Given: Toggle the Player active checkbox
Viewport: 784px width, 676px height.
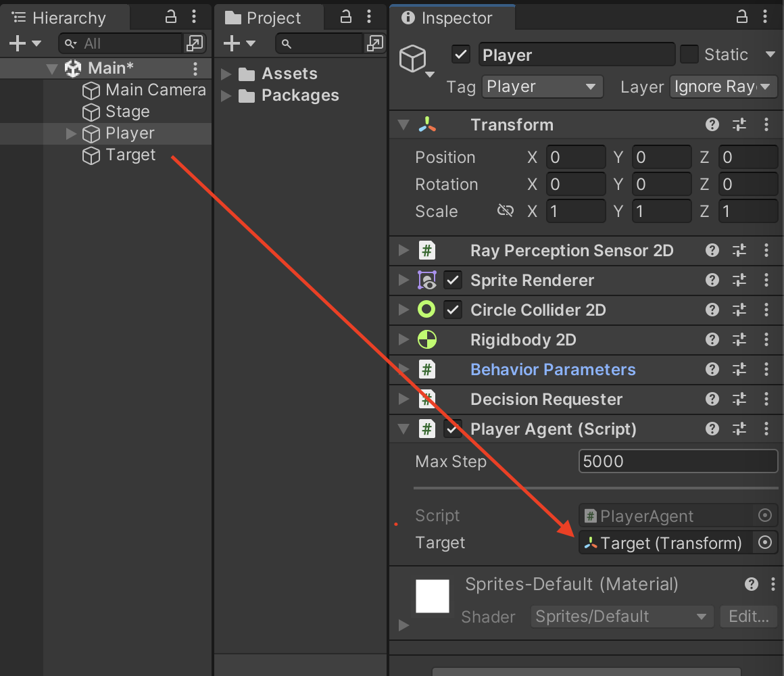Looking at the screenshot, I should point(460,55).
